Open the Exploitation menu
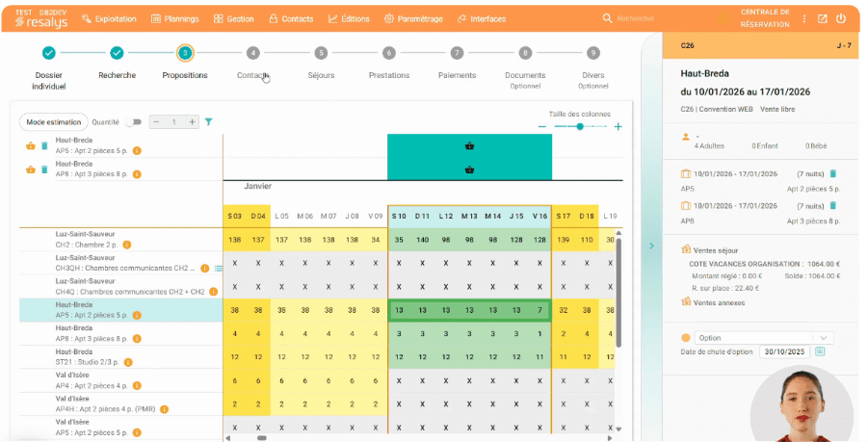Viewport: 868px width, 442px height. (109, 19)
